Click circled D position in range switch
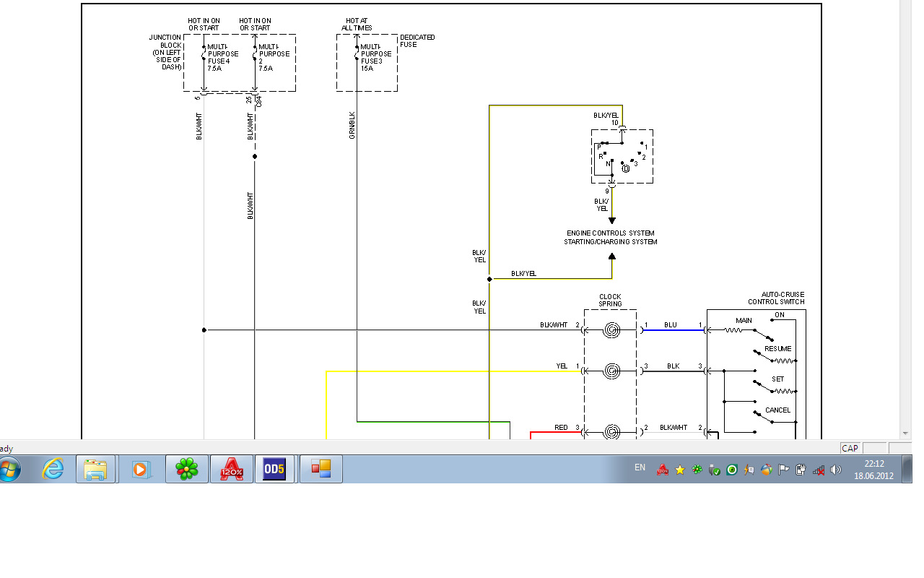 point(626,169)
